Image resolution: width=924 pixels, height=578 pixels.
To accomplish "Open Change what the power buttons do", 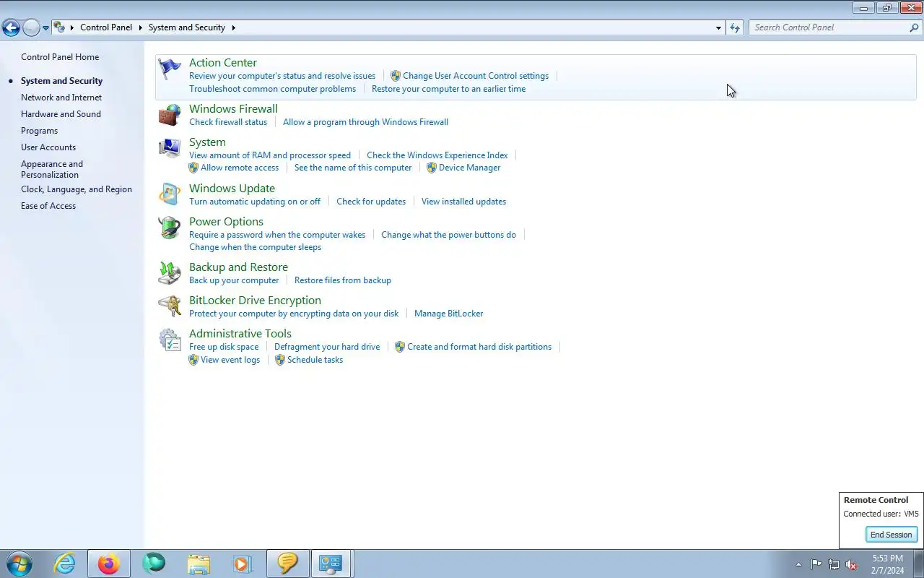I will tap(448, 235).
